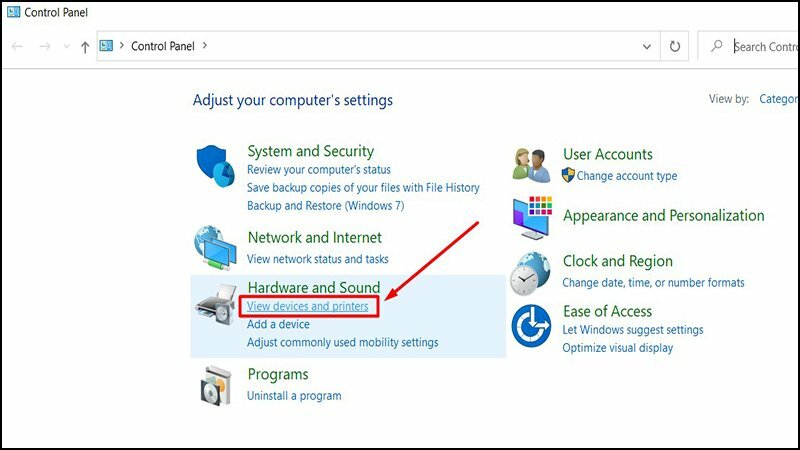The height and width of the screenshot is (450, 800).
Task: Open the Ease of Access icon
Action: tap(533, 326)
